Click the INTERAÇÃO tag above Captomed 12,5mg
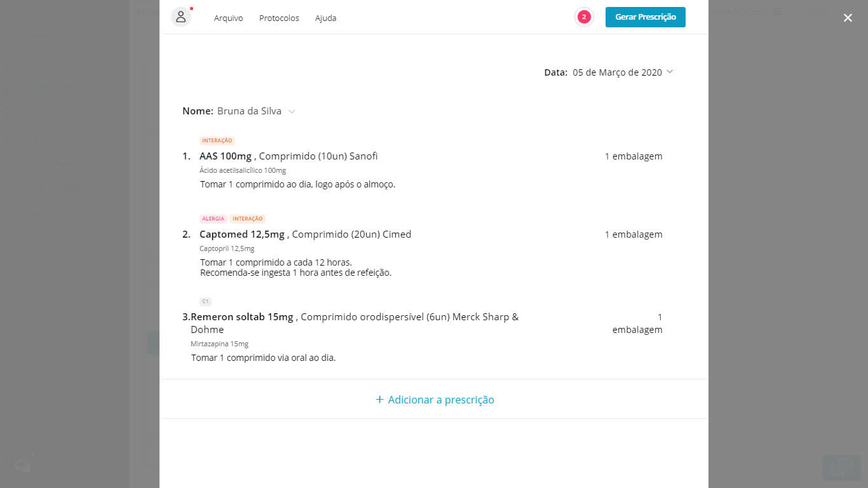This screenshot has width=868, height=488. (248, 219)
